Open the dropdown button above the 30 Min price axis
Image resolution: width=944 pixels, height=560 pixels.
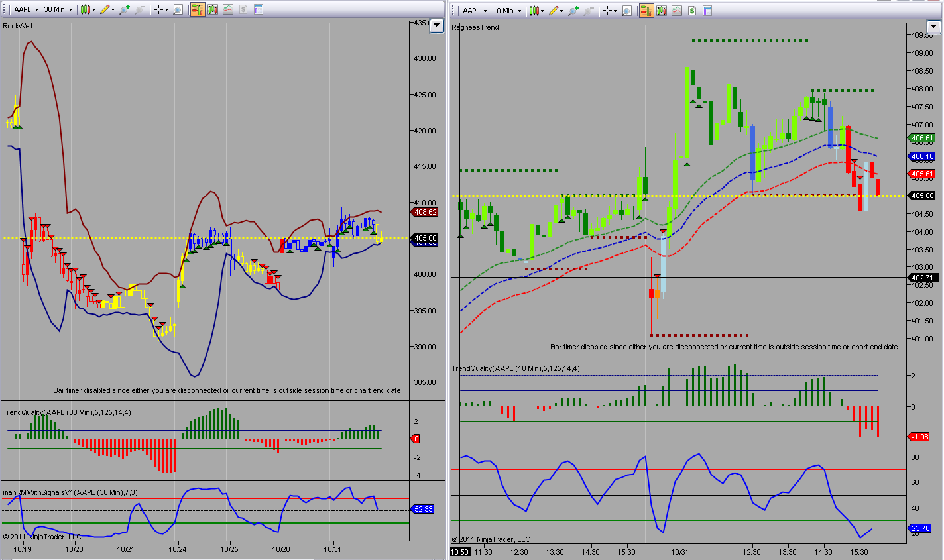[x=436, y=26]
